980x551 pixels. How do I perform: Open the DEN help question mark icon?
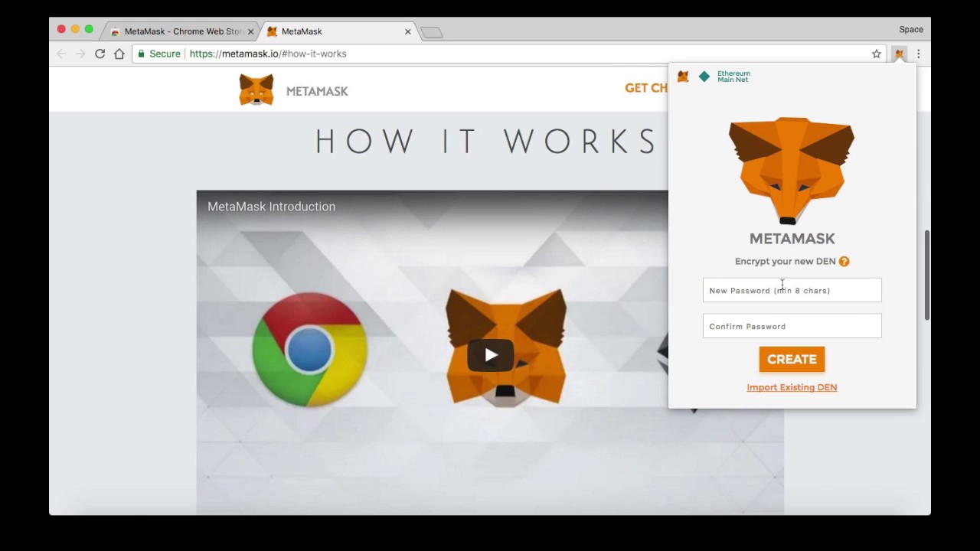[844, 262]
